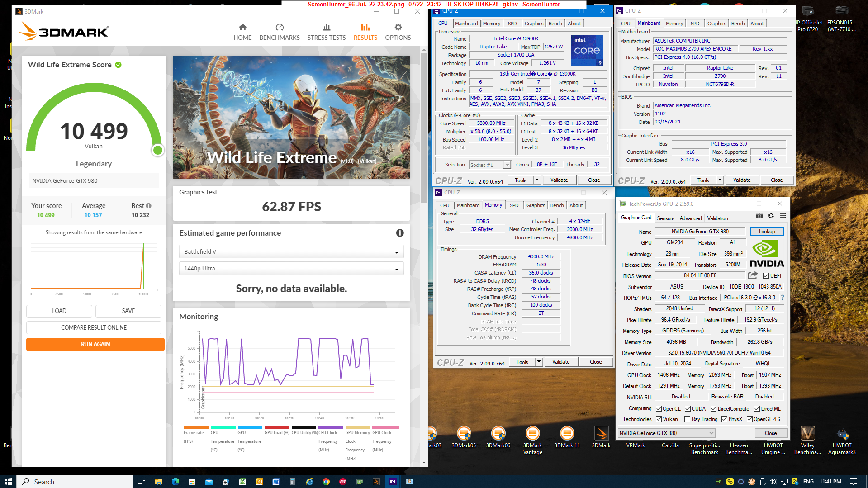Open the 3DMark06 desktop shortcut
The width and height of the screenshot is (868, 488).
[498, 438]
